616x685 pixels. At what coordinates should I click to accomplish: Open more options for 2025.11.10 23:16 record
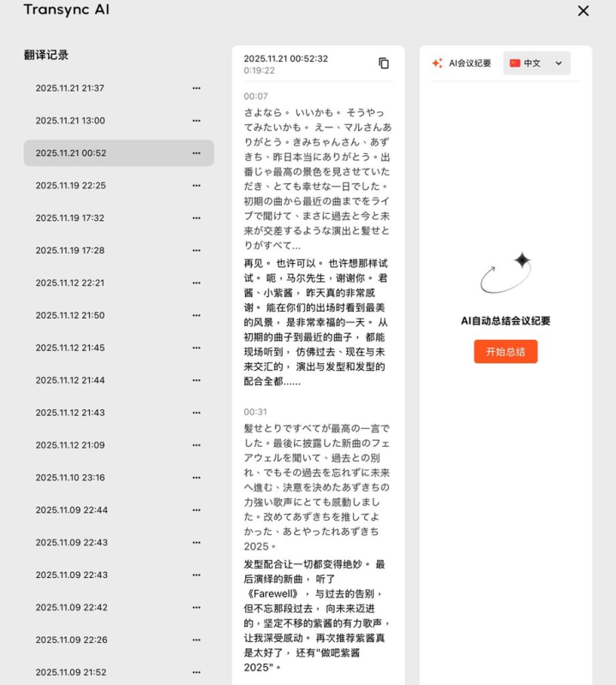coord(196,478)
